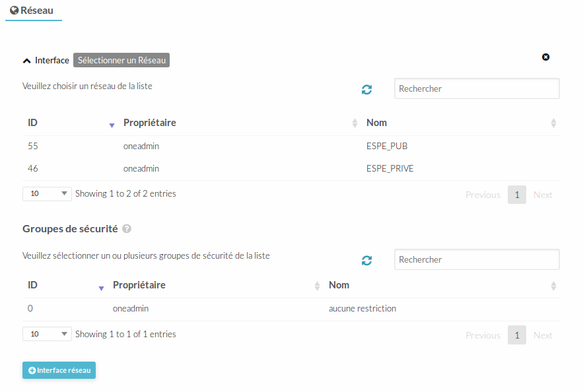Add a new Interface réseau
This screenshot has height=392, width=585.
59,370
